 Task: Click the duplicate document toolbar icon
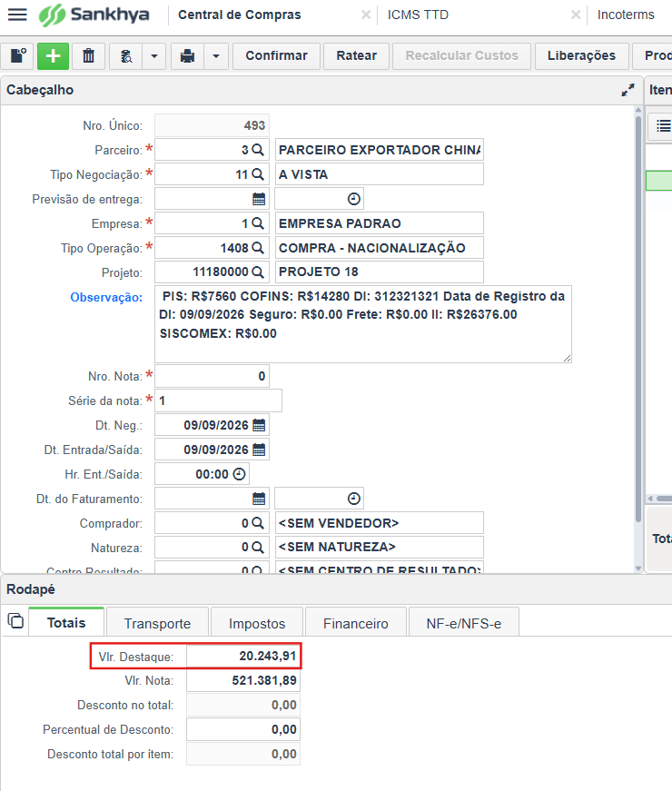coord(18,55)
